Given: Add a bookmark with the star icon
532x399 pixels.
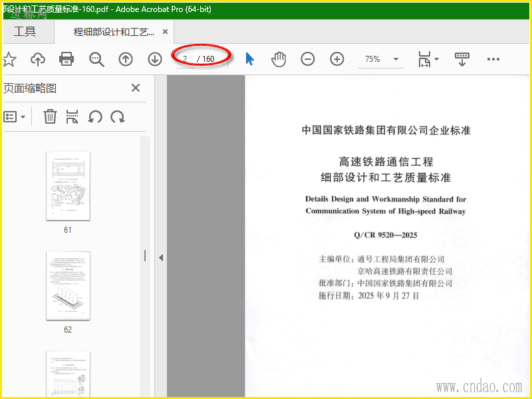Looking at the screenshot, I should pyautogui.click(x=9, y=59).
